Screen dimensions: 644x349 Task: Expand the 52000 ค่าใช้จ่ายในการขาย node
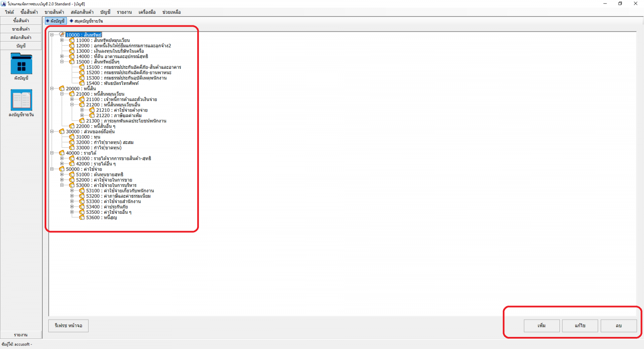pyautogui.click(x=62, y=180)
